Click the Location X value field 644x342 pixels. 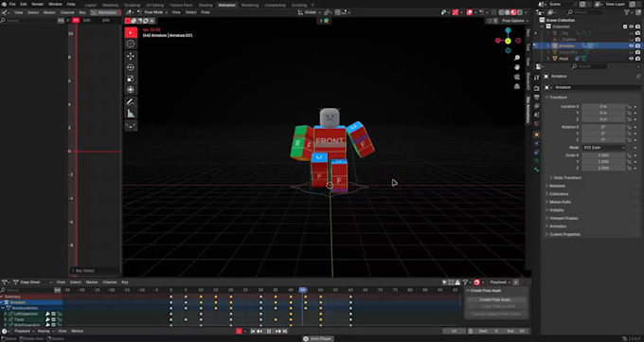(x=603, y=106)
